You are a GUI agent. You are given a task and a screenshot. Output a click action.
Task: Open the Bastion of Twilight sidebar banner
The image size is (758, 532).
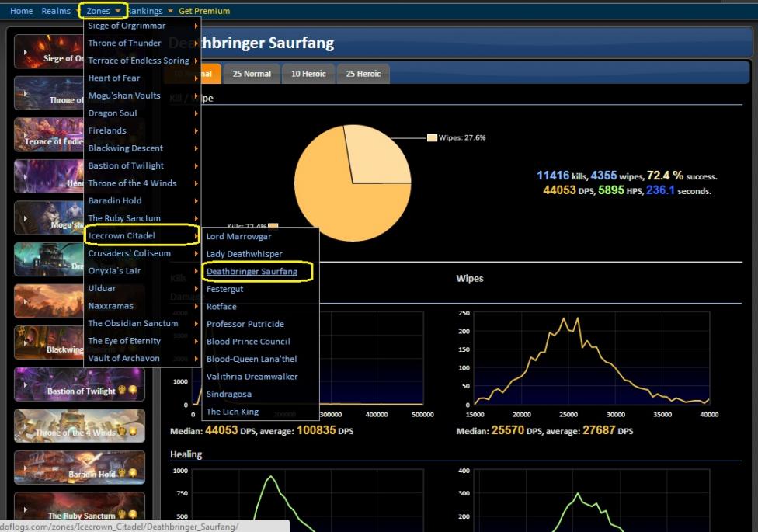coord(79,384)
